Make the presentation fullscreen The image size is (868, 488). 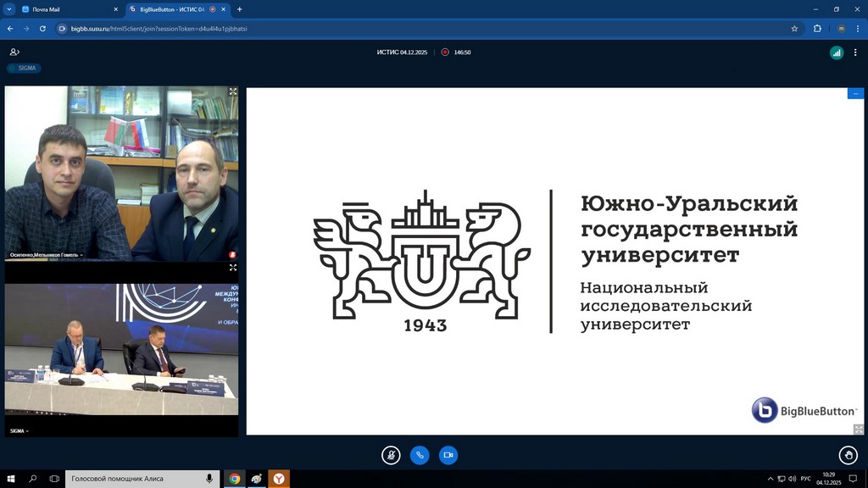coord(858,430)
